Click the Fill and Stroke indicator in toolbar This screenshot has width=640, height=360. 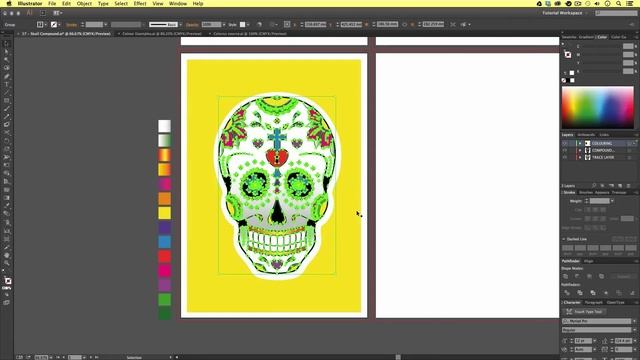coord(7,281)
